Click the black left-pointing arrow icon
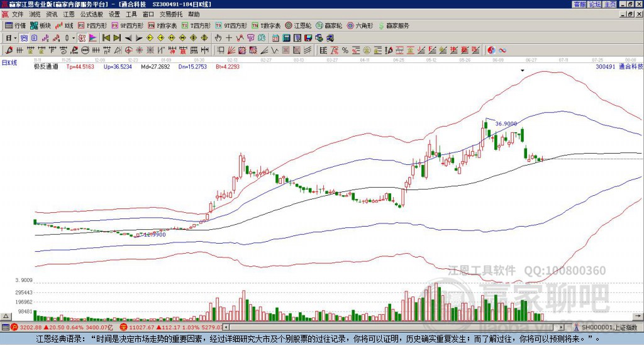 [128, 38]
